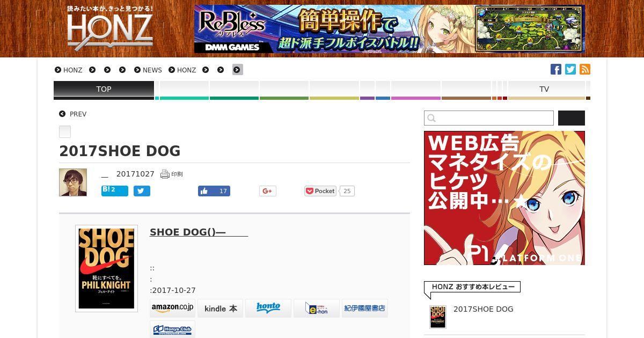Click the small category tag box above title

(65, 131)
